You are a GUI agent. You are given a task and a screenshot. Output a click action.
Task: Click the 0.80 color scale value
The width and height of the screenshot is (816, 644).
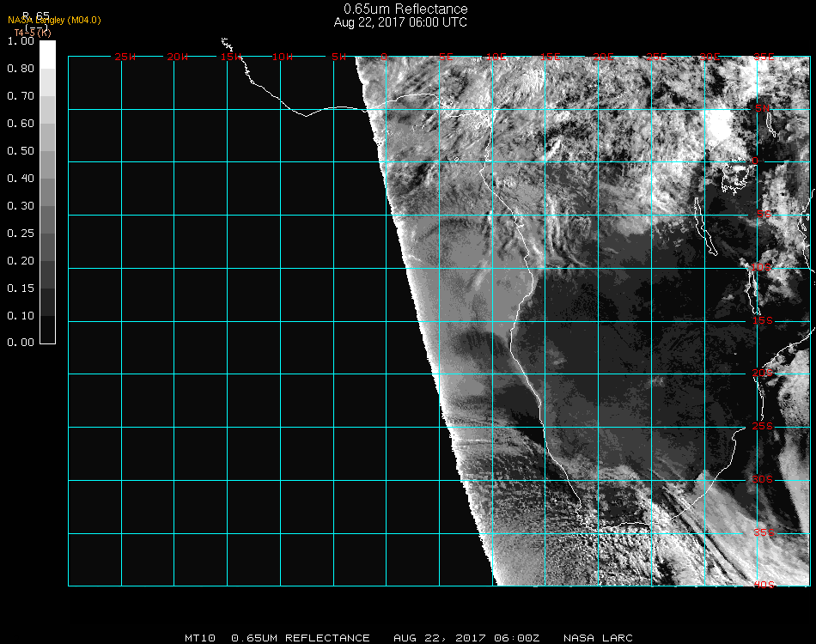tap(21, 68)
